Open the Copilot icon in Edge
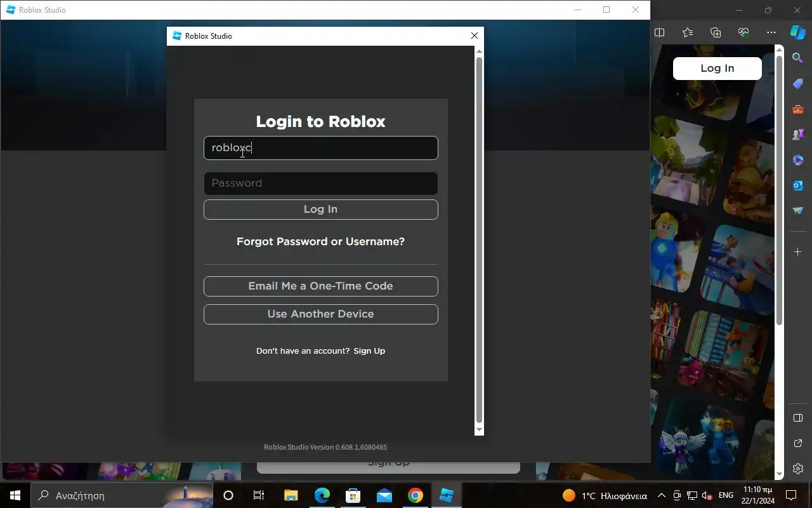Viewport: 812px width, 508px height. point(798,32)
